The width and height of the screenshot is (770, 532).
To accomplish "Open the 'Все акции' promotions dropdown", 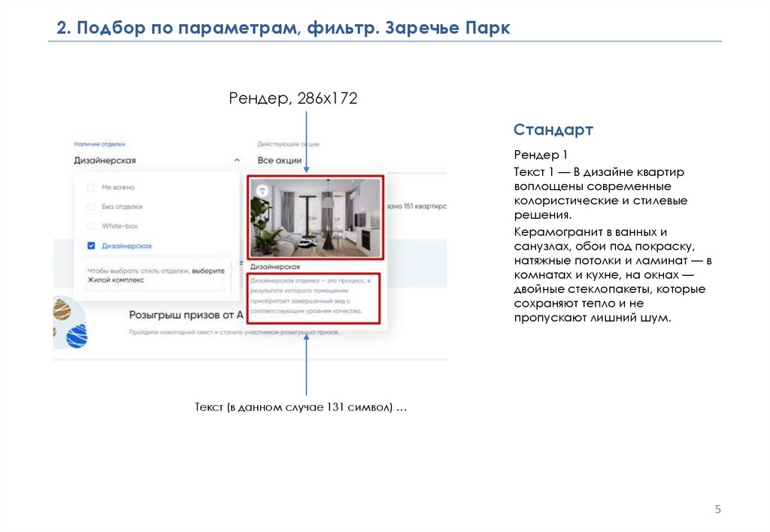I will click(280, 160).
